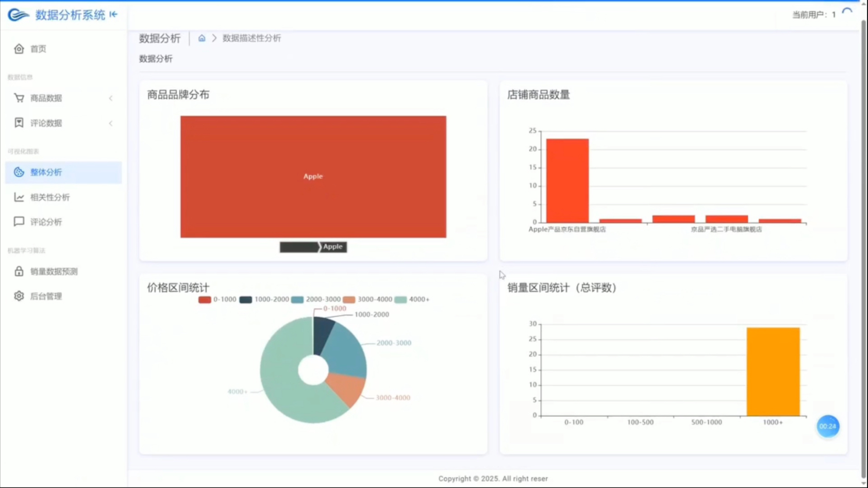Click the system logo icon
Image resolution: width=868 pixels, height=488 pixels.
click(x=18, y=15)
